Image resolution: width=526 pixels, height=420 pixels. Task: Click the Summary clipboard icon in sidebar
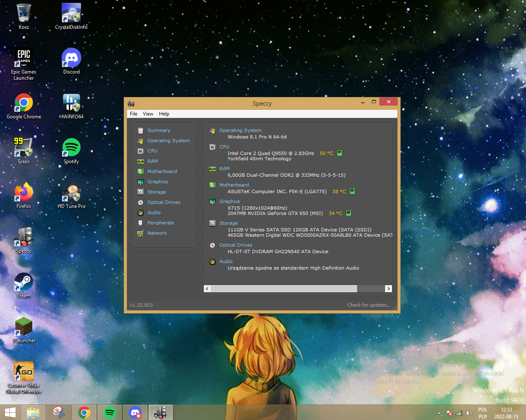(x=141, y=130)
